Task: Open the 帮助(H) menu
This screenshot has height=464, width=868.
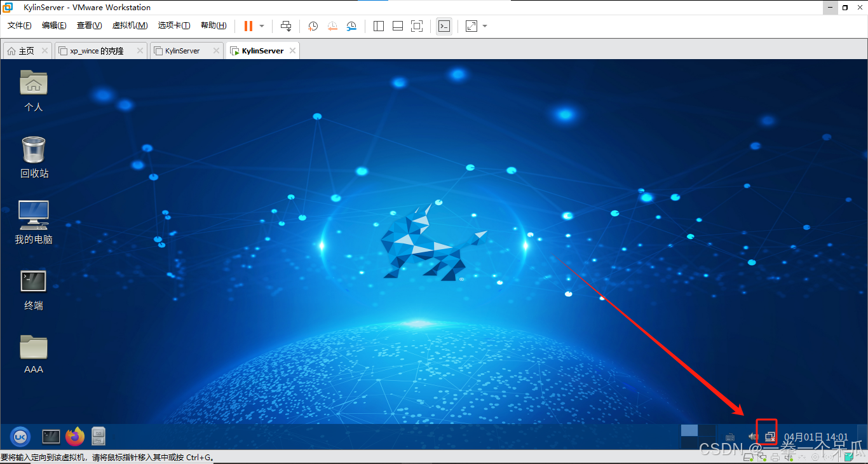Action: (214, 26)
